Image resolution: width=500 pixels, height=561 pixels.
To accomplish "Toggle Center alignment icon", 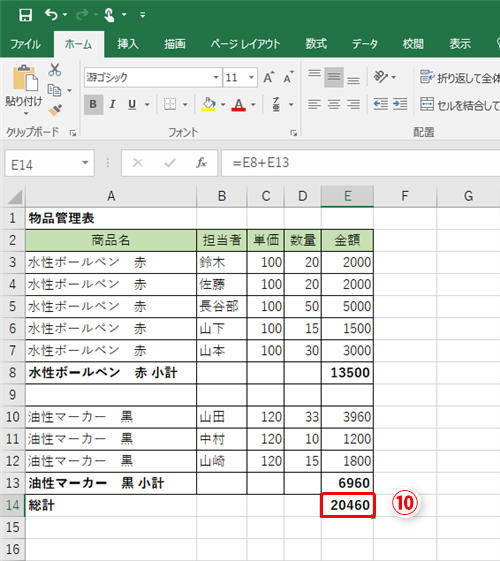I will (x=334, y=104).
